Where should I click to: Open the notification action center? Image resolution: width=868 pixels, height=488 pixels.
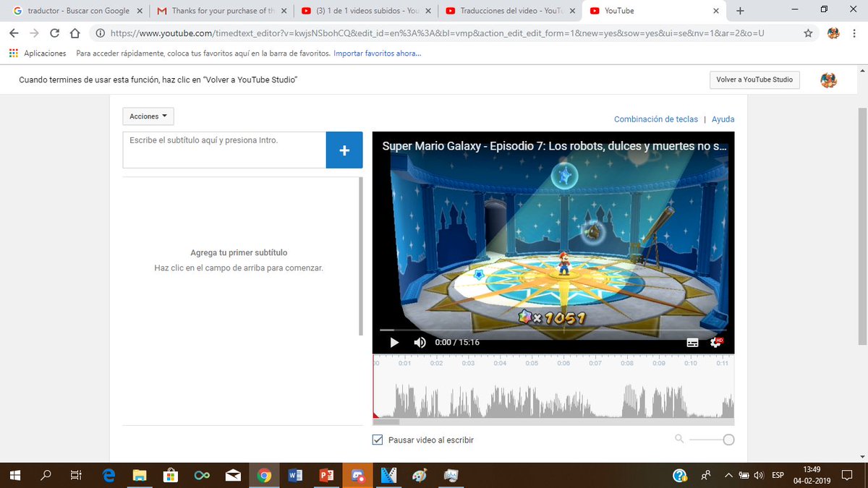click(x=846, y=475)
